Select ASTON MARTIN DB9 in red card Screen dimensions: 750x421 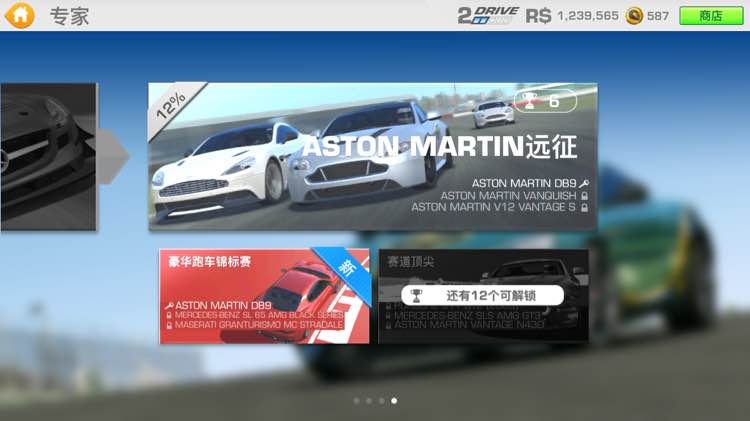(x=223, y=305)
